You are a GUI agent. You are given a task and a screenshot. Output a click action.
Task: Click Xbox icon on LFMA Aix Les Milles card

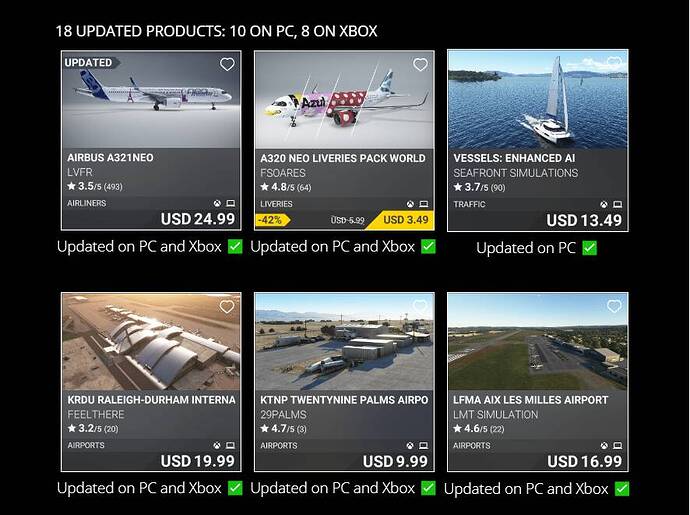tap(605, 446)
